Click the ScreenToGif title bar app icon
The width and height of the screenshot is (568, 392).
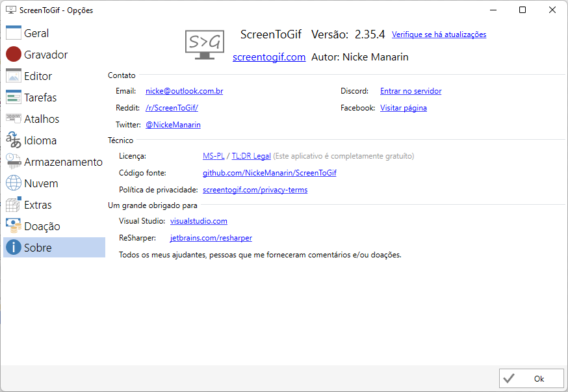(x=11, y=10)
